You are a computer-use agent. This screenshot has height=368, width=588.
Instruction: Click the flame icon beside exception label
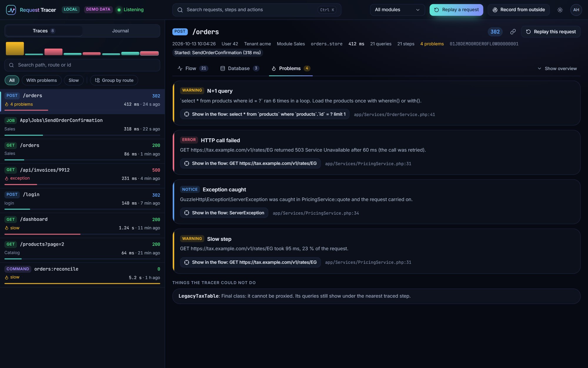tap(7, 178)
